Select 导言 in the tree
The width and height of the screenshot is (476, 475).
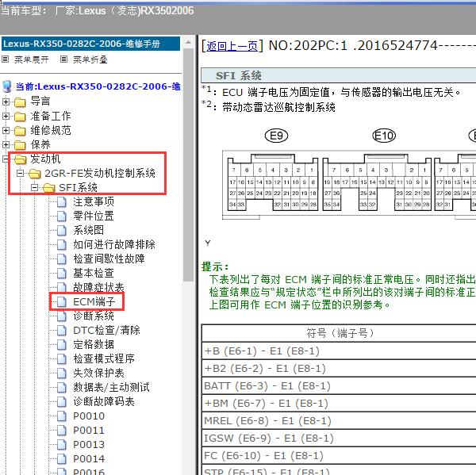pyautogui.click(x=40, y=102)
